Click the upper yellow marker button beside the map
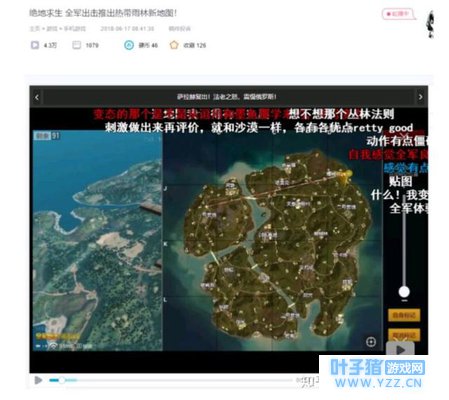The height and width of the screenshot is (400, 449). tap(404, 315)
